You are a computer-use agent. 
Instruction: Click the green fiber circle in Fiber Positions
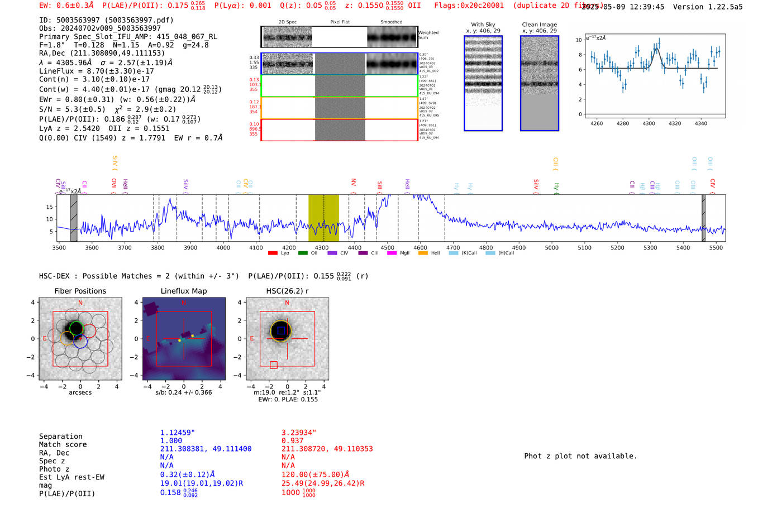click(77, 328)
